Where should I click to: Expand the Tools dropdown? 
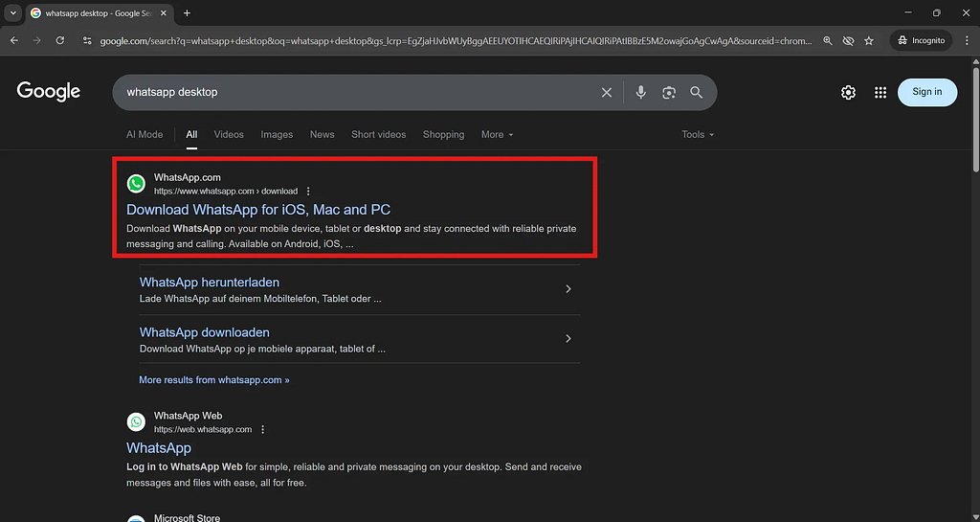698,134
